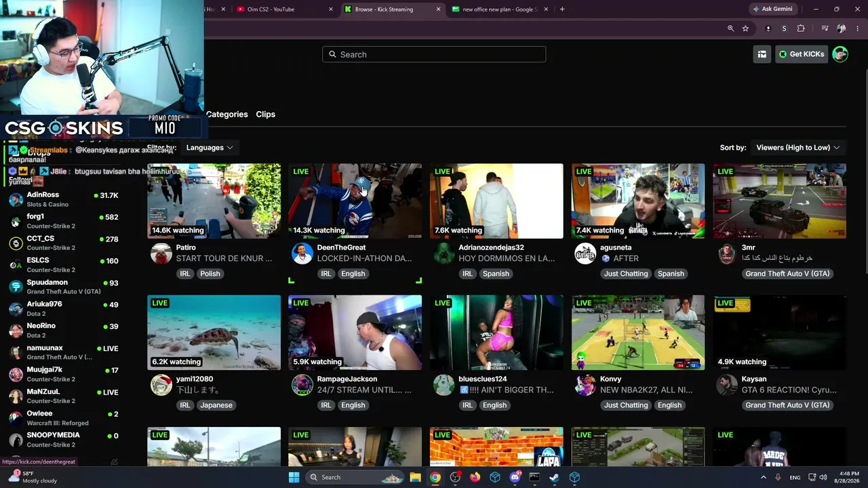
Task: Open Ariuka976 in the sidebar
Action: click(x=64, y=308)
